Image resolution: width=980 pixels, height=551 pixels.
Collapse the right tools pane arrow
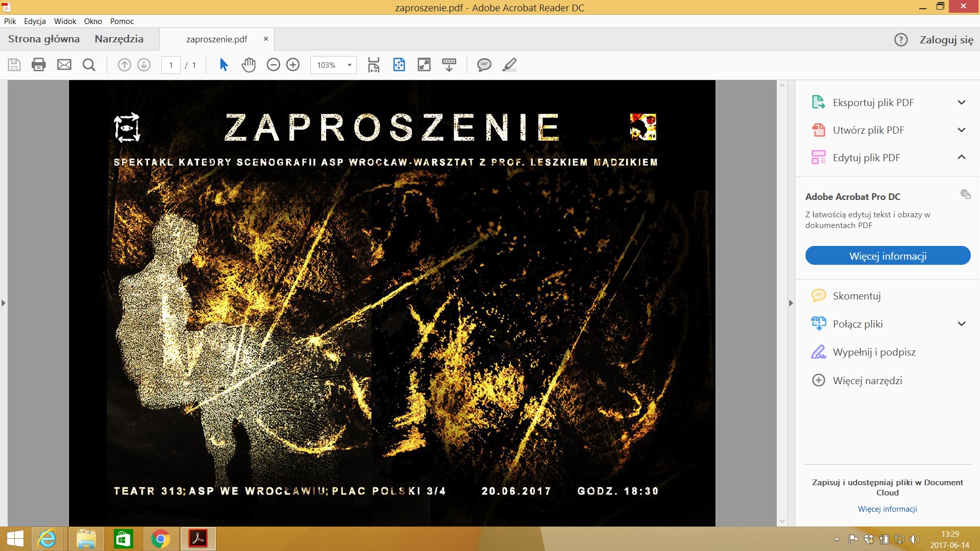tap(791, 303)
